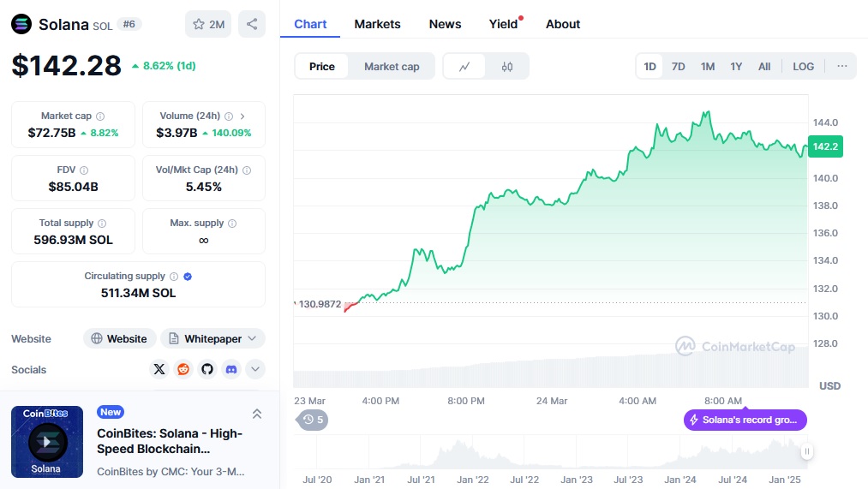This screenshot has width=868, height=489.
Task: Switch to the About tab
Action: click(563, 24)
